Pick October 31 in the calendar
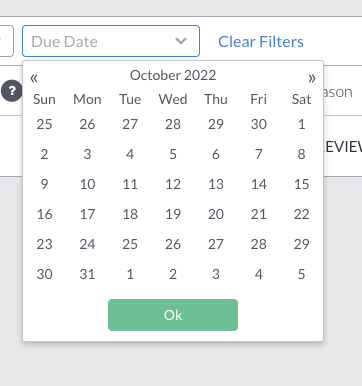 point(87,274)
